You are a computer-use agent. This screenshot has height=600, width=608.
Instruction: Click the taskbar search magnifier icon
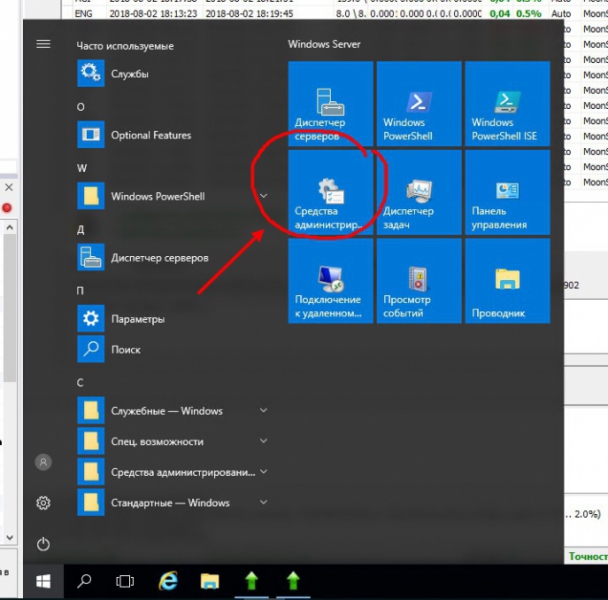(85, 580)
